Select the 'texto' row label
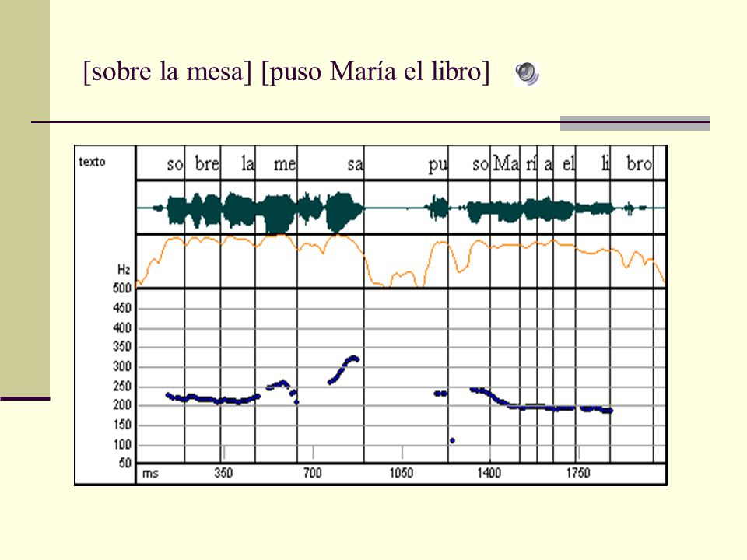747x560 pixels. (92, 162)
